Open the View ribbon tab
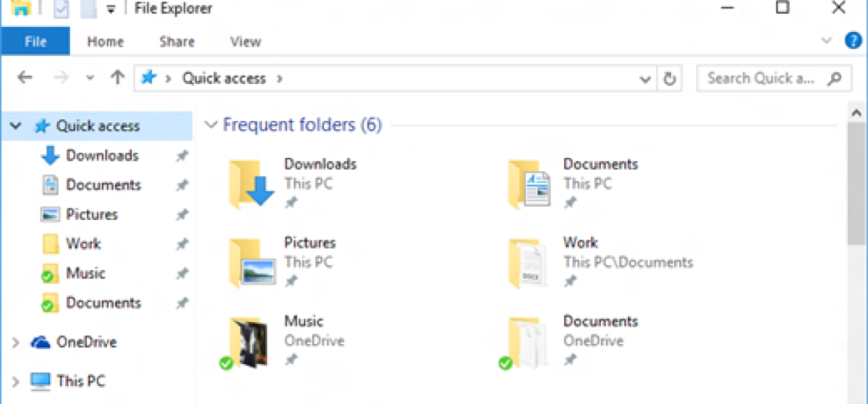The image size is (868, 404). (245, 42)
